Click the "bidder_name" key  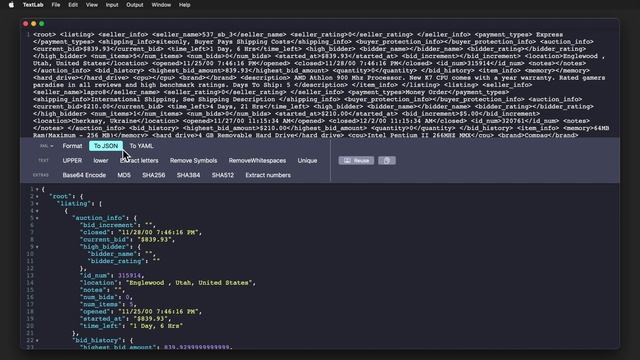(x=113, y=254)
